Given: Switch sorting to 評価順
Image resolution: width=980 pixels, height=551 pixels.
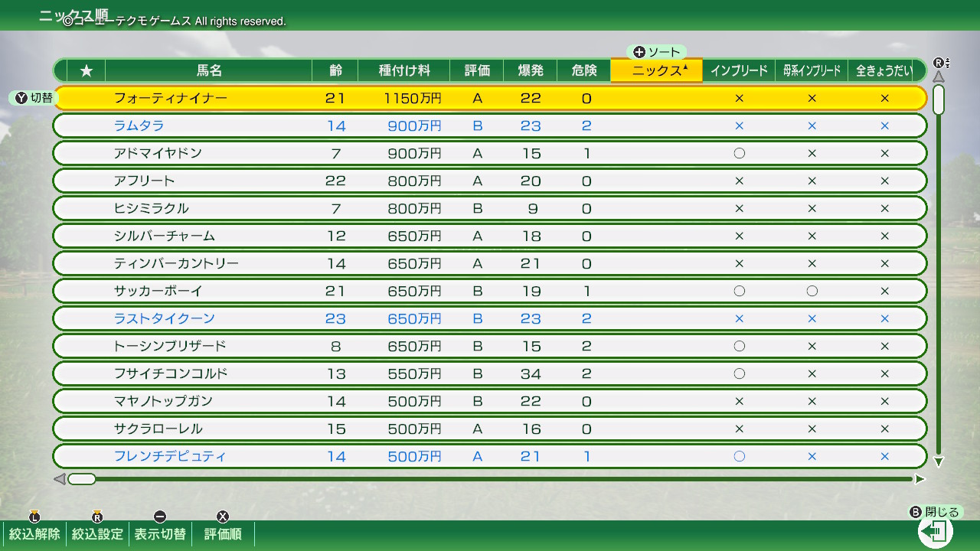Looking at the screenshot, I should click(x=223, y=533).
